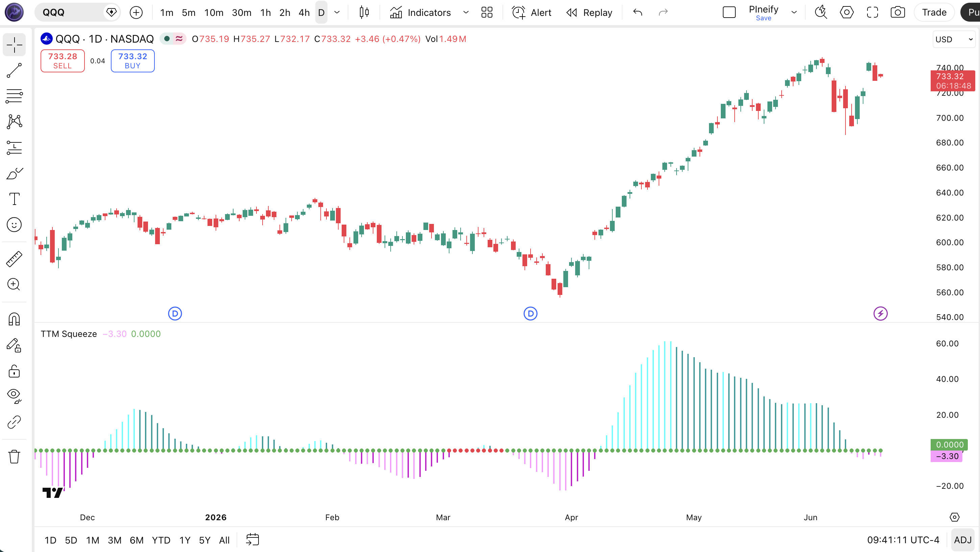980x552 pixels.
Task: Select the ruler measure tool
Action: click(14, 259)
